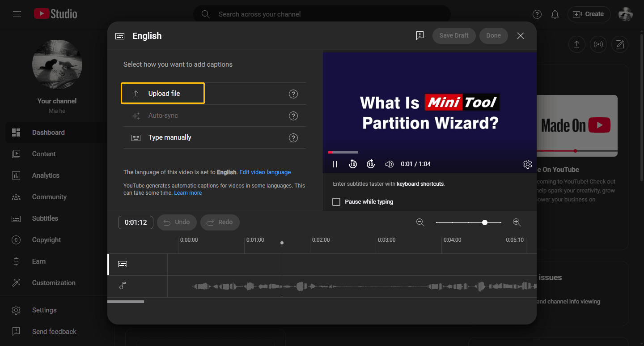Click the Save Draft button
The width and height of the screenshot is (644, 346).
(454, 36)
